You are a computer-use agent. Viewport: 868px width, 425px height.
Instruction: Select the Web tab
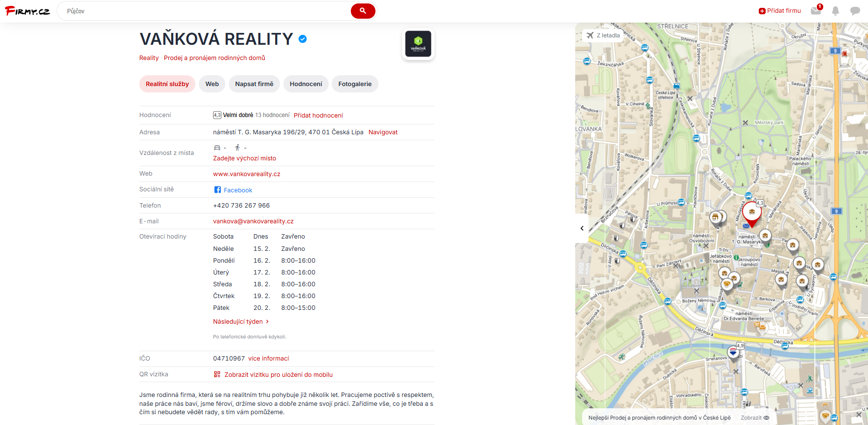click(x=212, y=84)
